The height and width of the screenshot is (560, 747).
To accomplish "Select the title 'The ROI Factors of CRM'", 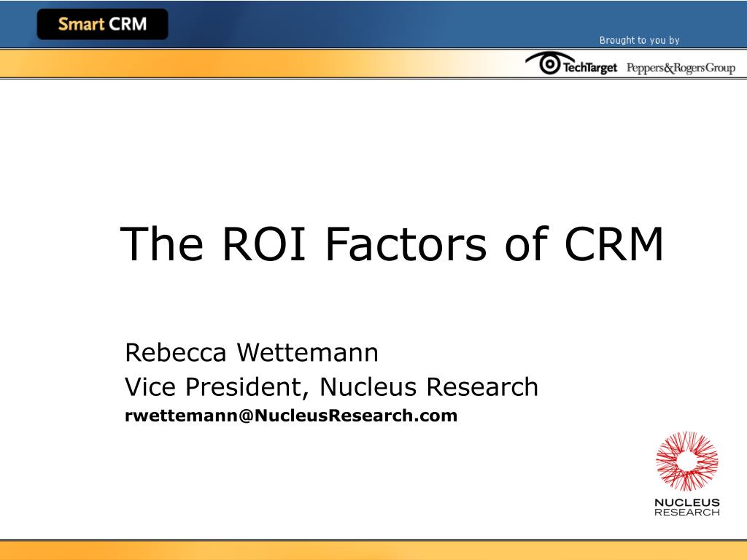I will (392, 244).
